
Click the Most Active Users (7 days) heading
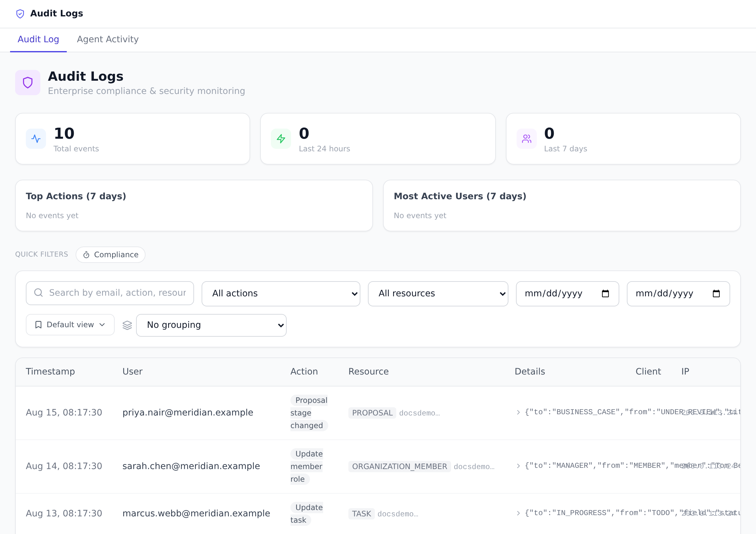pyautogui.click(x=460, y=196)
